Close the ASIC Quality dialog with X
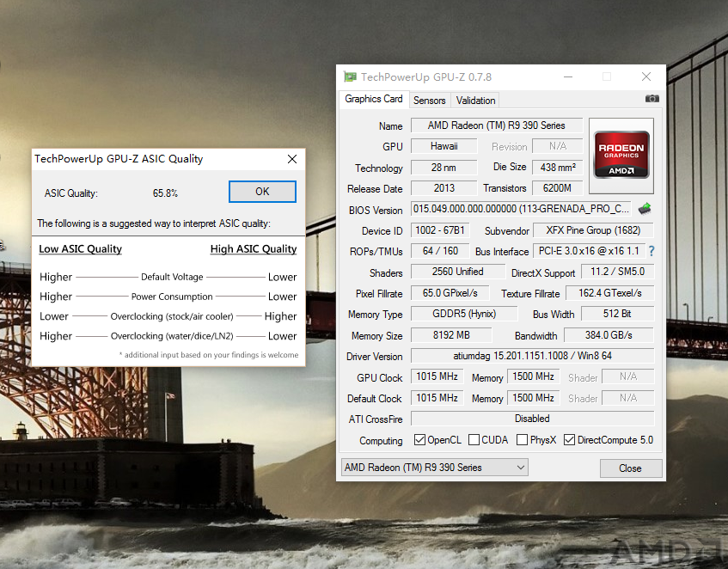This screenshot has height=569, width=728. 292,159
